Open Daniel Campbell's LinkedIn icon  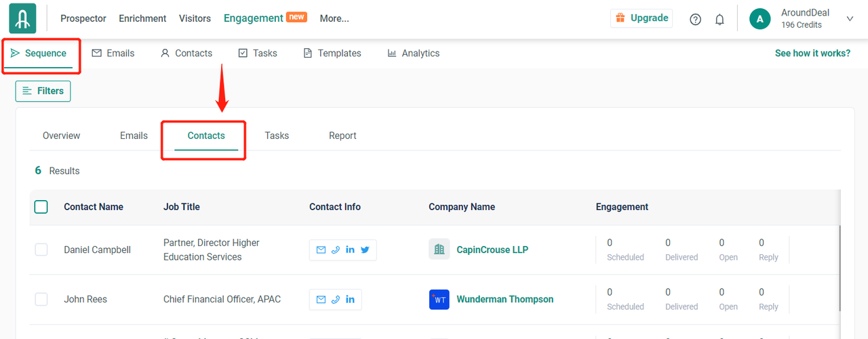click(x=350, y=250)
